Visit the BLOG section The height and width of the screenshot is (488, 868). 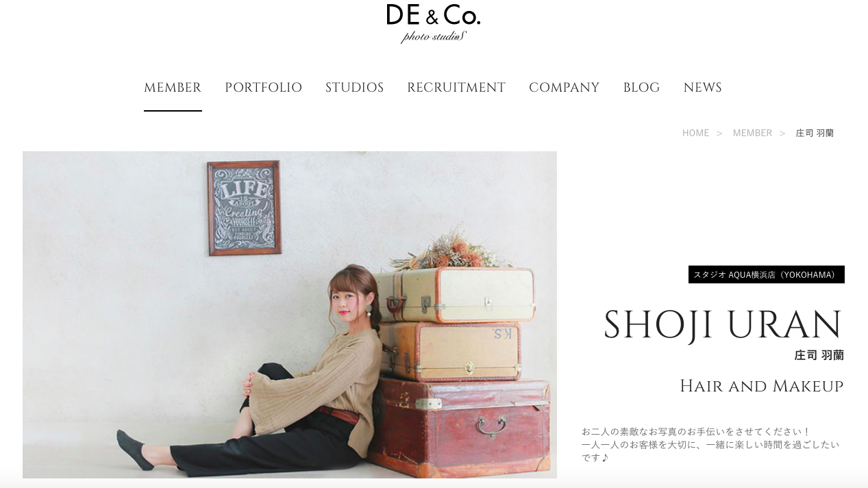pos(641,88)
